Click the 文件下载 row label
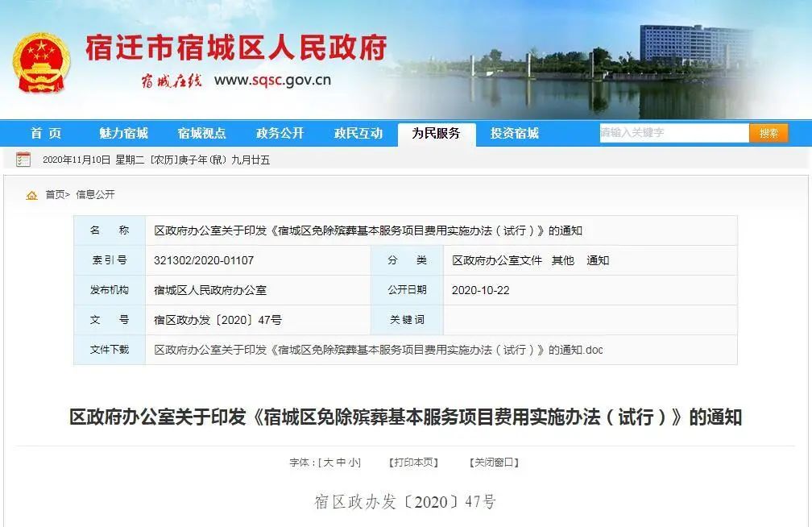This screenshot has width=812, height=527. [110, 350]
